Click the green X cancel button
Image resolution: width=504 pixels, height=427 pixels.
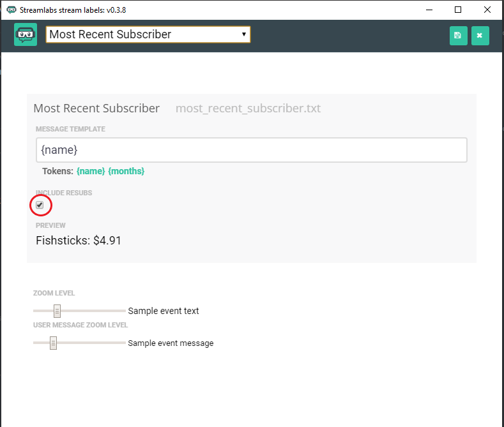click(x=480, y=36)
